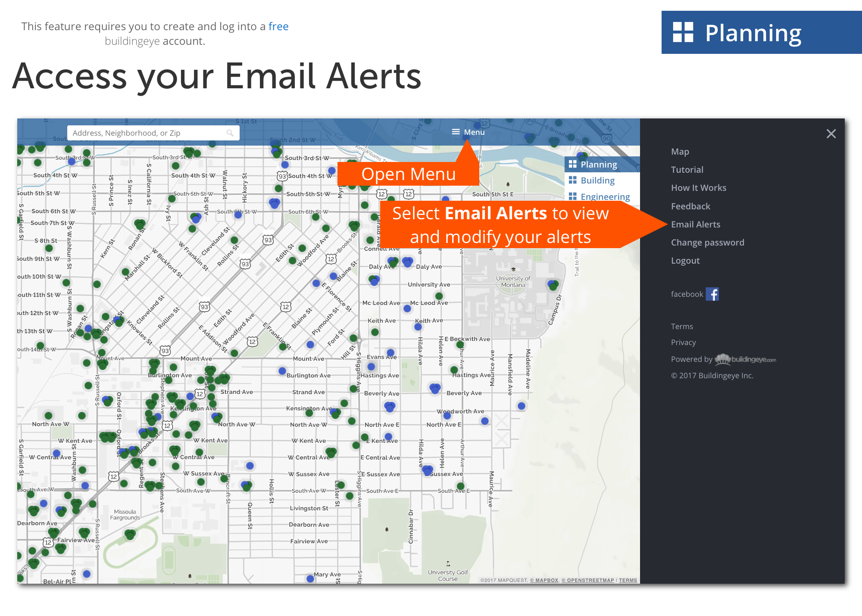Screen dimensions: 862x616
Task: Click blue marker beside Burlington Ave label
Action: pos(282,370)
